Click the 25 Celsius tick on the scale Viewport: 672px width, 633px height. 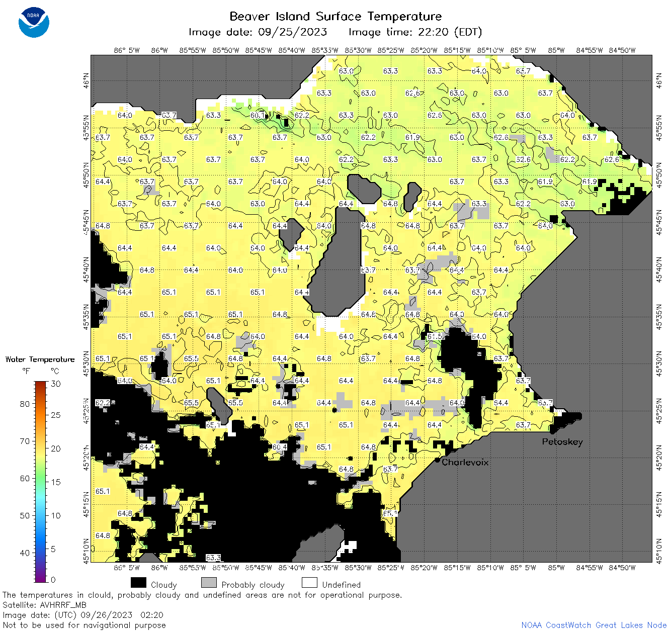(x=56, y=415)
